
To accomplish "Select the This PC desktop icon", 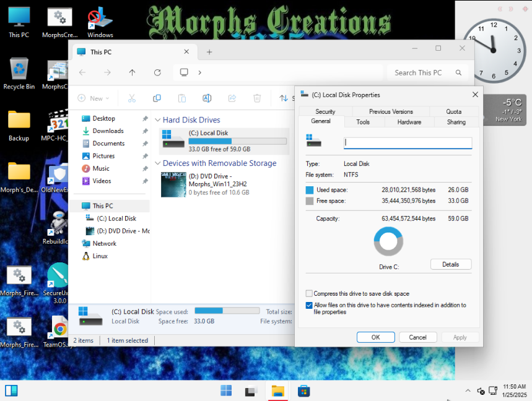I will tap(19, 22).
